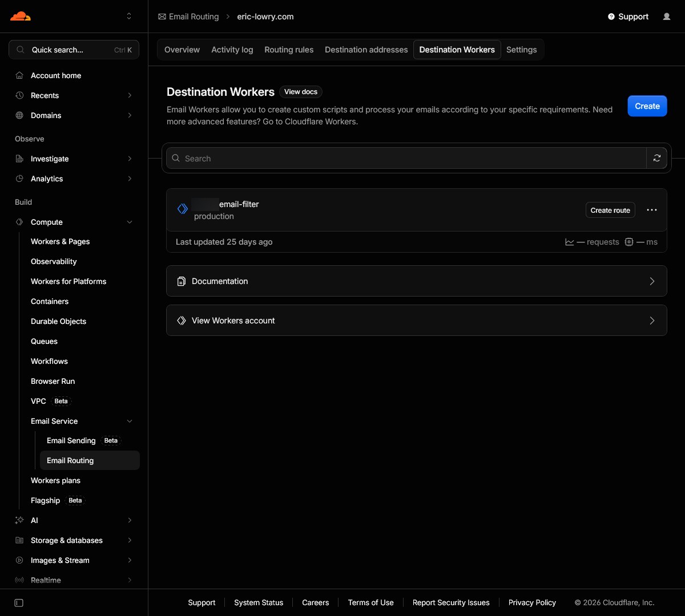Screen dimensions: 685x616
Task: Switch to Destination addresses tab
Action: tap(366, 50)
